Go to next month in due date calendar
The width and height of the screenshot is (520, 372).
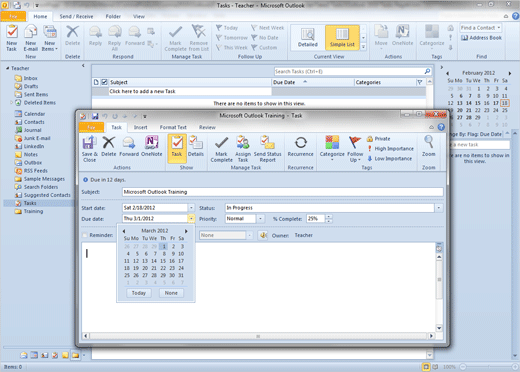tap(186, 231)
